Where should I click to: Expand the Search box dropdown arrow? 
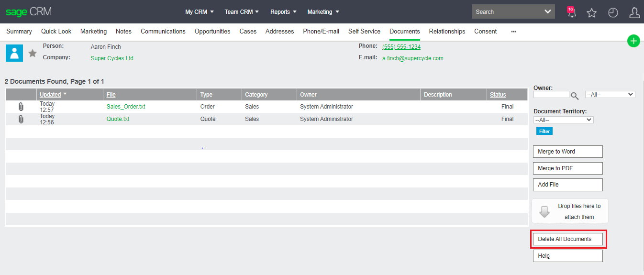click(x=548, y=12)
